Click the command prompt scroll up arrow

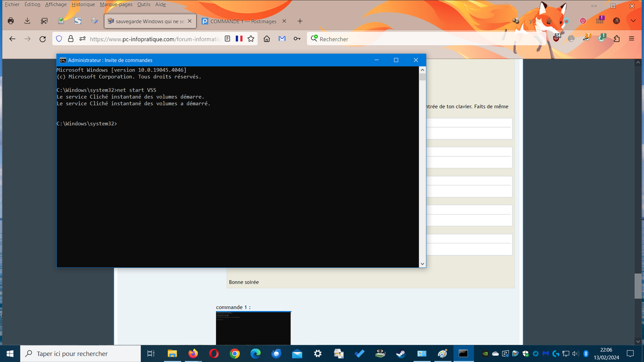click(422, 70)
